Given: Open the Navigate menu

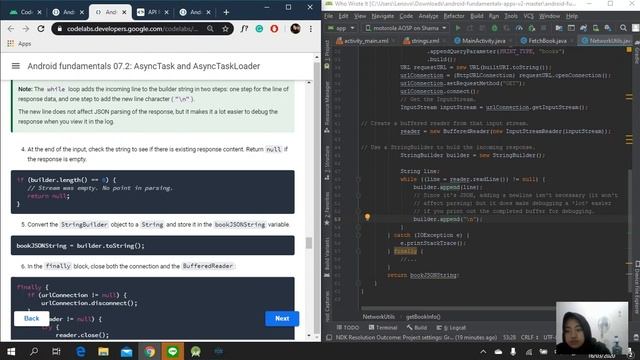Looking at the screenshot, I should coord(382,16).
